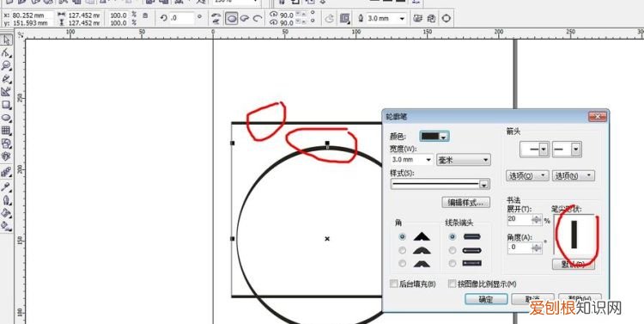Select the Rectangle tool in the toolbox
This screenshot has height=324, width=644.
pos(6,105)
